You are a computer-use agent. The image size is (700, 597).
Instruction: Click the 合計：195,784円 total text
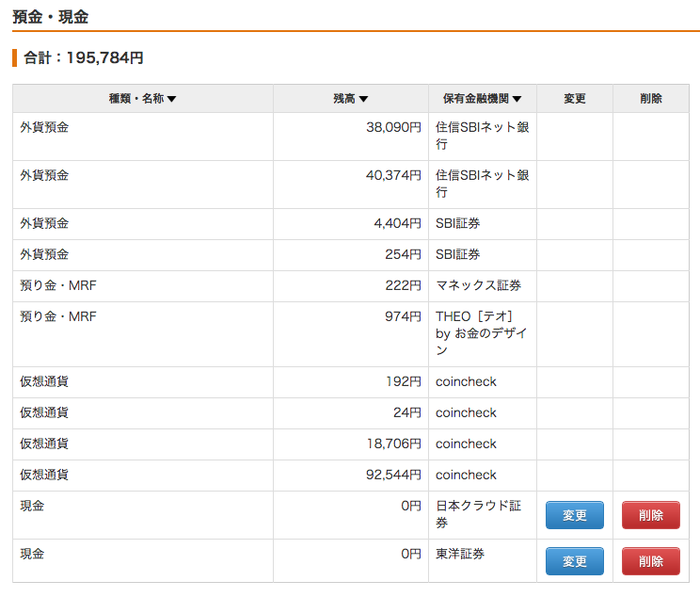83,57
